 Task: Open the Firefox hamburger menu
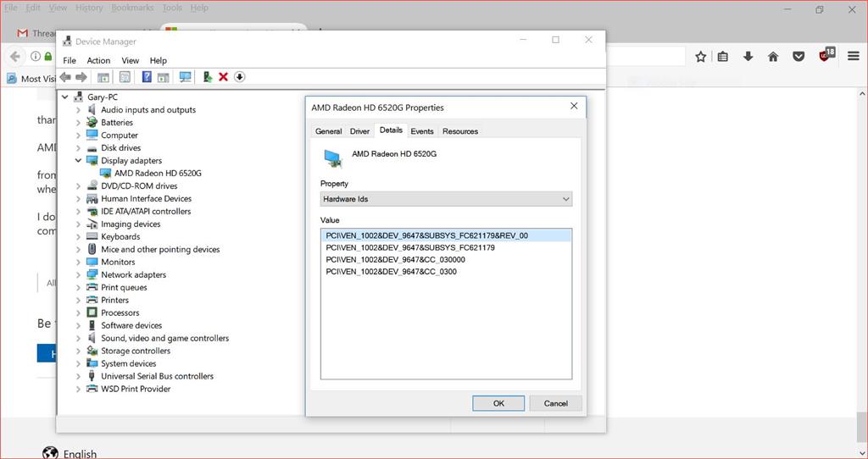click(x=854, y=56)
